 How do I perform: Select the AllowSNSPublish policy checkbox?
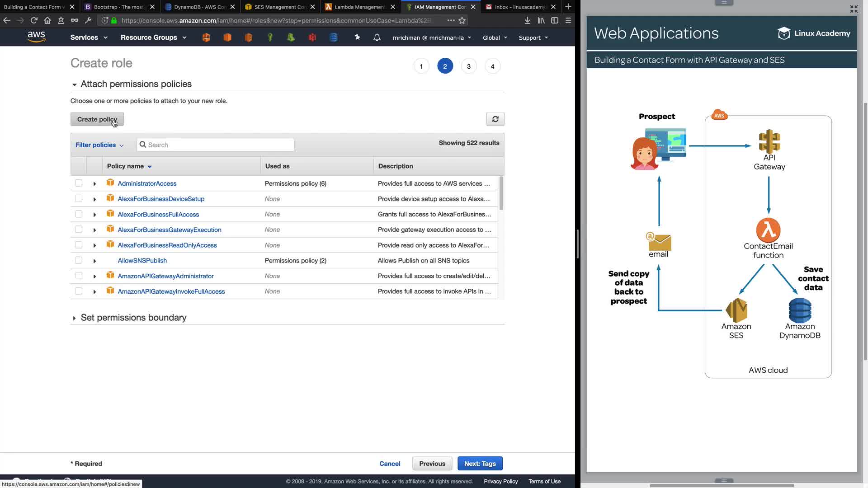[x=79, y=260]
